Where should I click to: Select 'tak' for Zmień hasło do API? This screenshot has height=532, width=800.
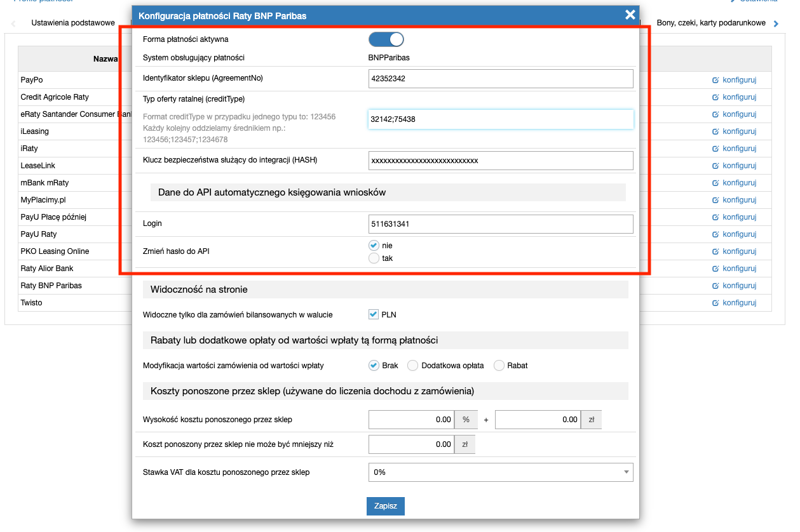pyautogui.click(x=374, y=258)
